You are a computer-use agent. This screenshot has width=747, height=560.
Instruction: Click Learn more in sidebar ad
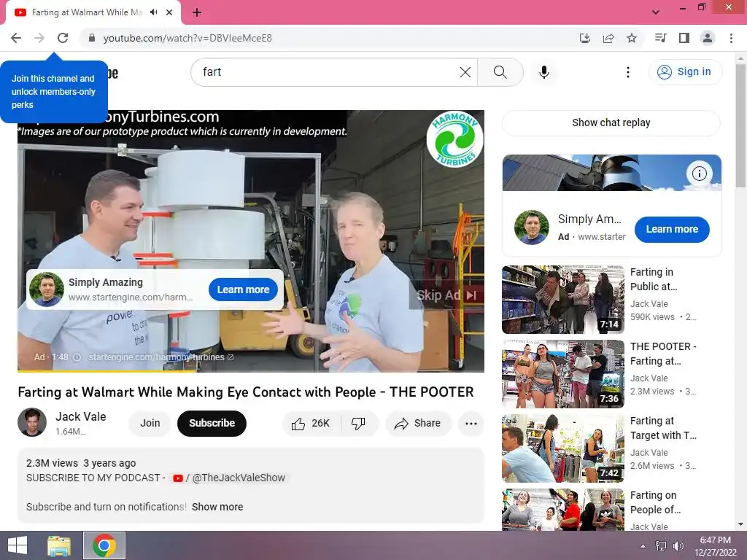[x=672, y=229]
